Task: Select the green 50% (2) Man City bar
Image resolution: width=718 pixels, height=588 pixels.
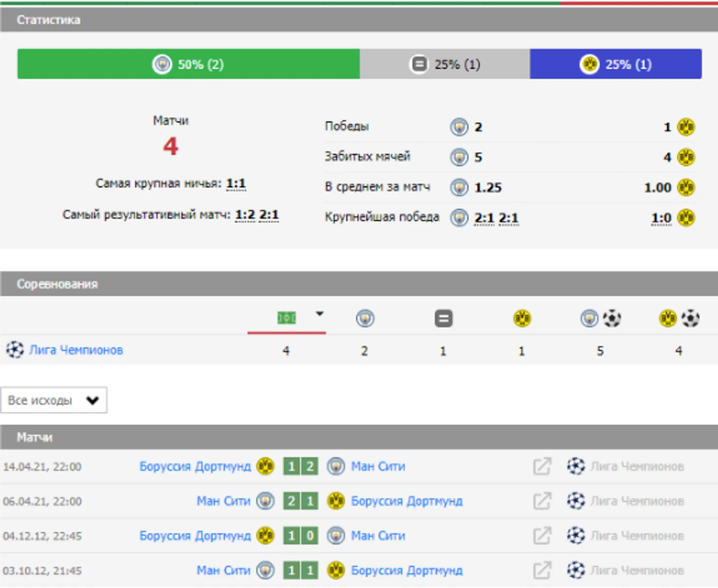Action: click(x=188, y=64)
